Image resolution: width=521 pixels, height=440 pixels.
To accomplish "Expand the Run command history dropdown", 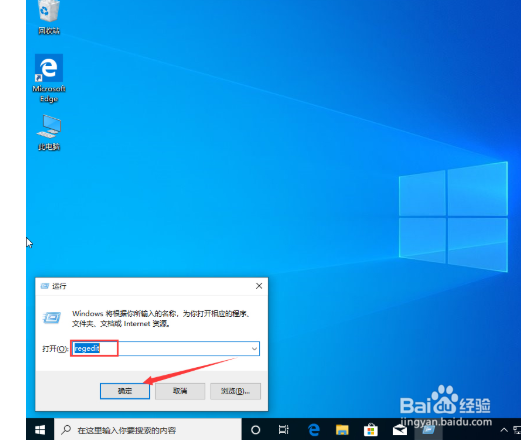I will [254, 349].
